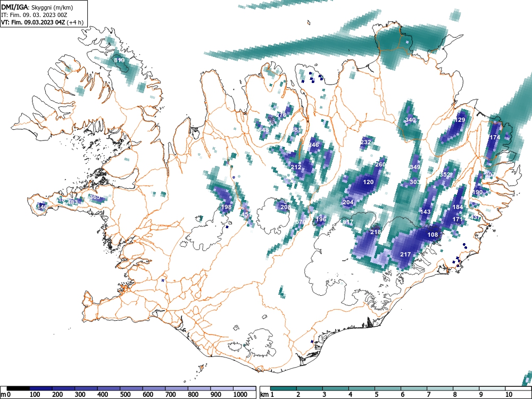Image resolution: width=532 pixels, height=399 pixels.
Task: Click the '819' visibility value in the Westfjords
Action: point(119,60)
